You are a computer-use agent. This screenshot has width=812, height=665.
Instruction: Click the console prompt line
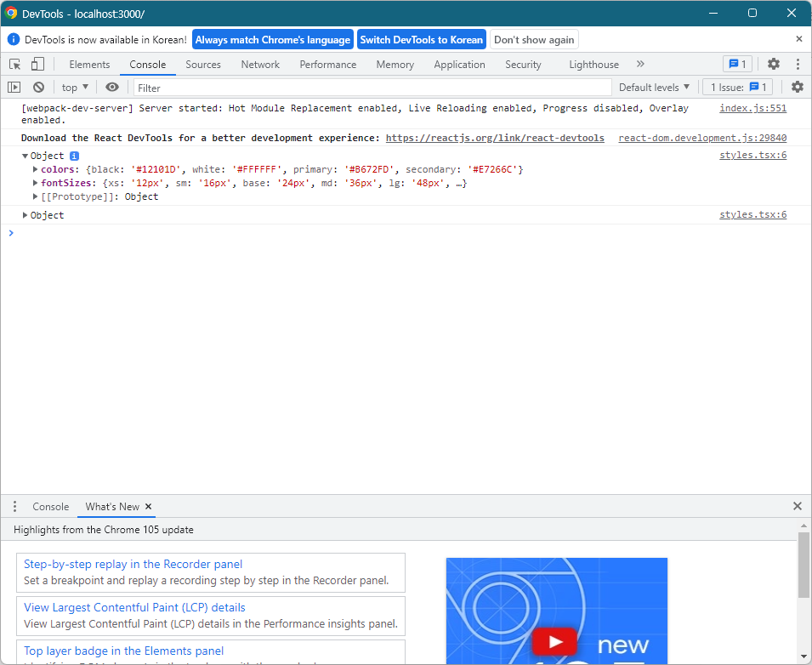(x=406, y=233)
